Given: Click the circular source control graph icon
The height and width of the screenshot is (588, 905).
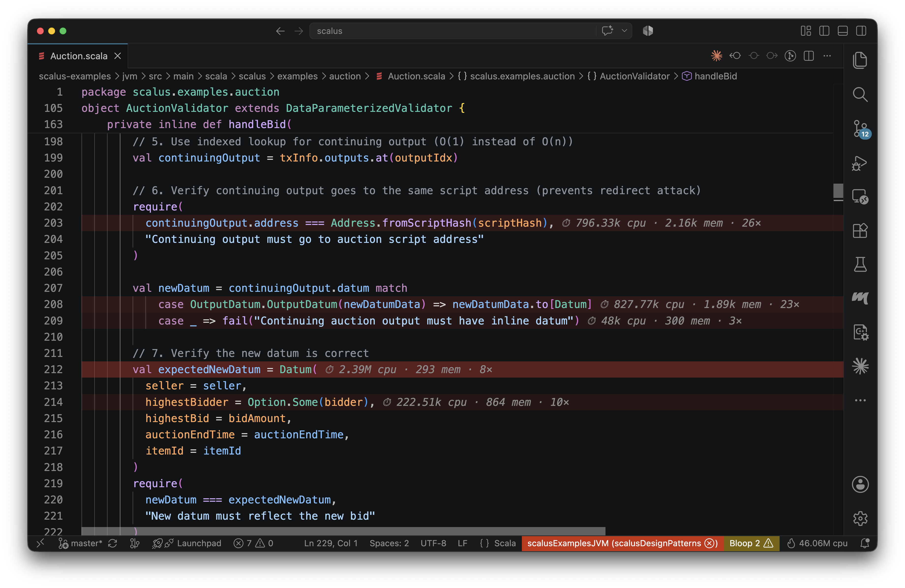Looking at the screenshot, I should click(x=790, y=56).
